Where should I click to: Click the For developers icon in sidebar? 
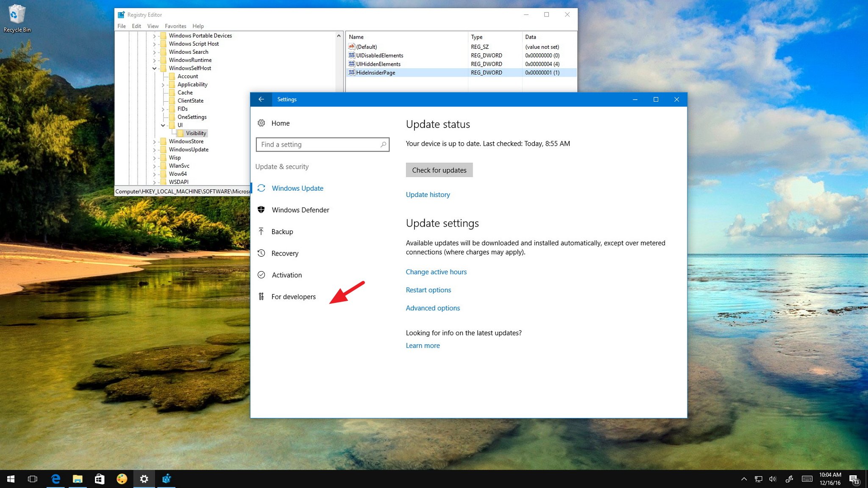click(x=261, y=296)
